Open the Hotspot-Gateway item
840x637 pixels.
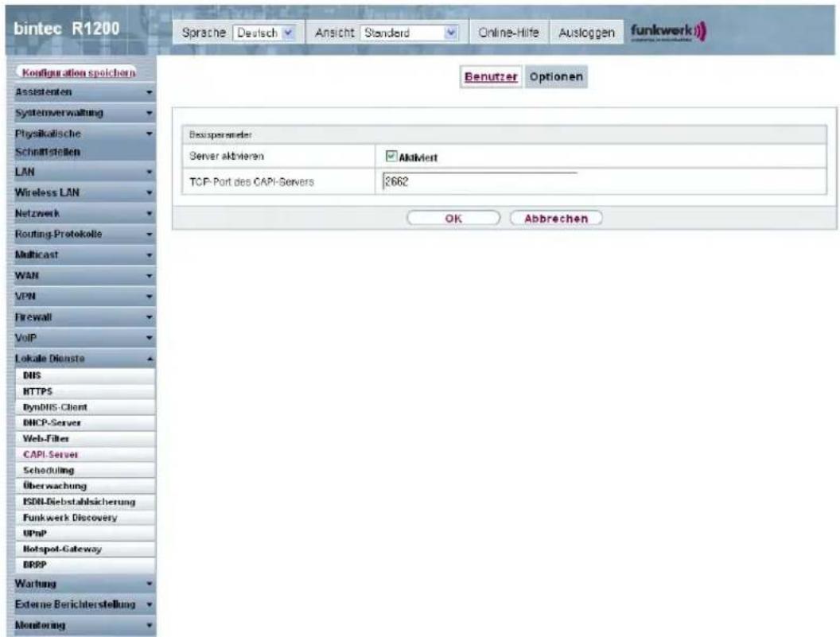(86, 550)
